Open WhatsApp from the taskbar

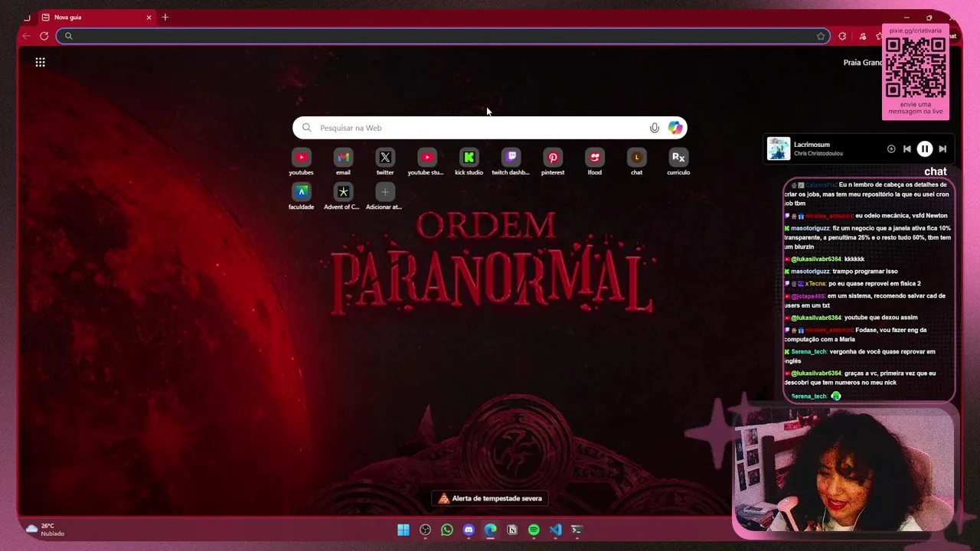[x=447, y=530]
